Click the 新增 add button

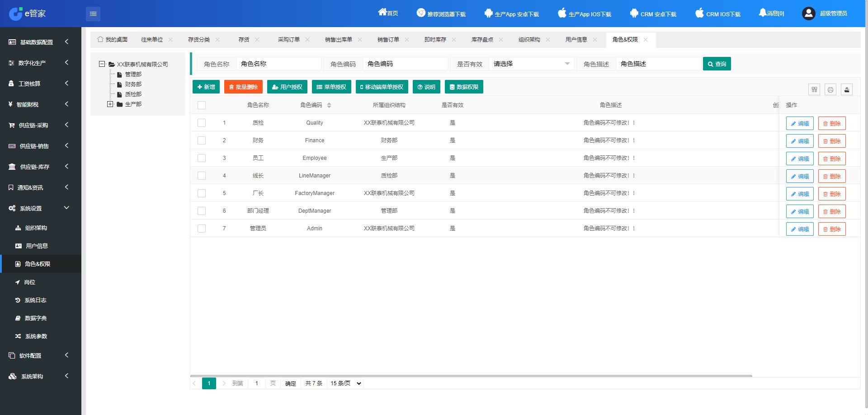(206, 87)
